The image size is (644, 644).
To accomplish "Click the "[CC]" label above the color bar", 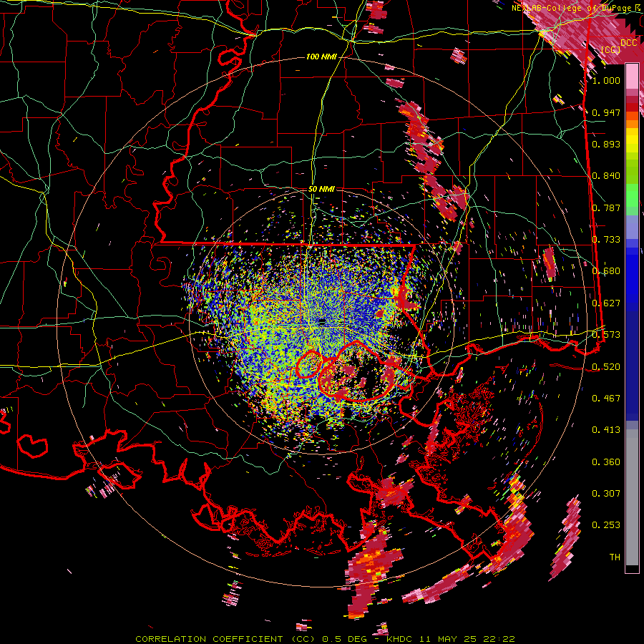I will (611, 49).
